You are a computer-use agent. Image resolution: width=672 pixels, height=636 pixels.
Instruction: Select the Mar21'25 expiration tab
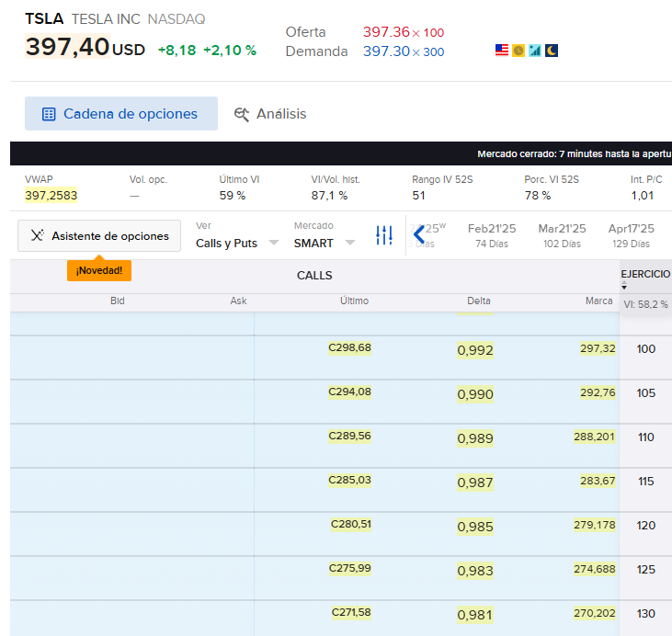coord(562,235)
